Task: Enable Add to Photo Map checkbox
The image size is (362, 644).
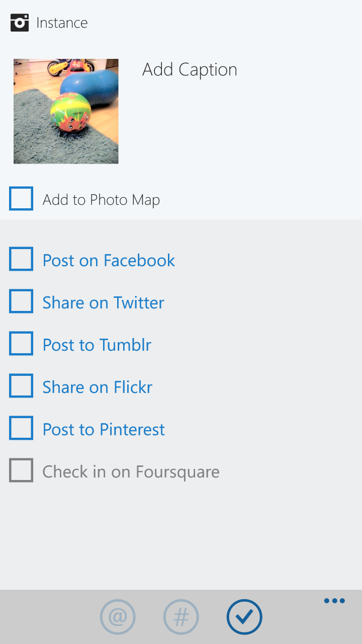Action: (21, 199)
